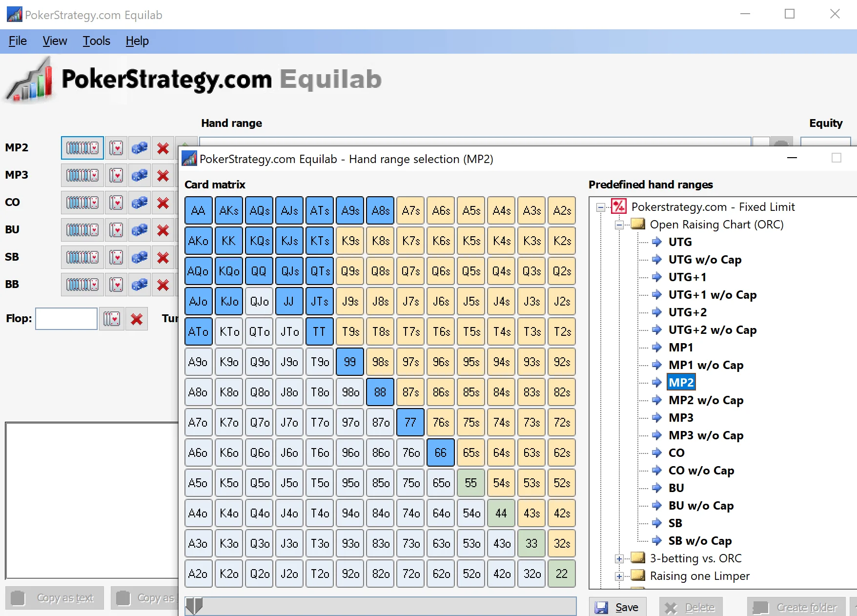The width and height of the screenshot is (857, 616).
Task: Open the Tools menu
Action: 96,41
